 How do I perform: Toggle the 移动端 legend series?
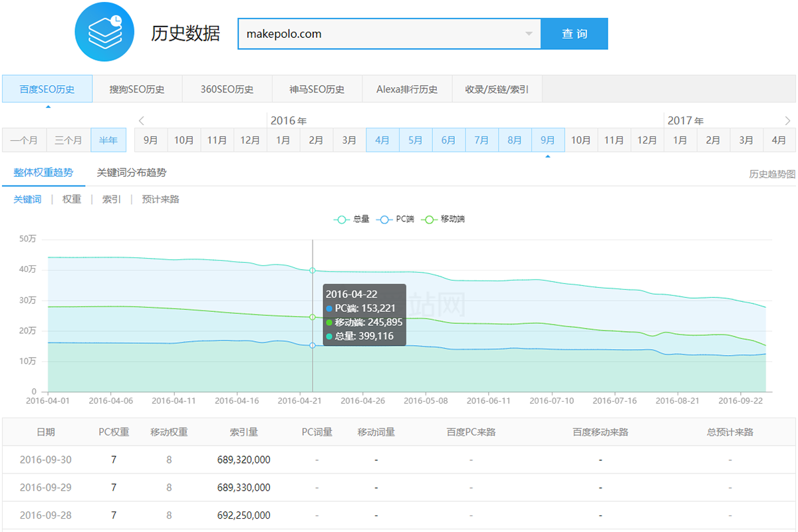point(444,219)
